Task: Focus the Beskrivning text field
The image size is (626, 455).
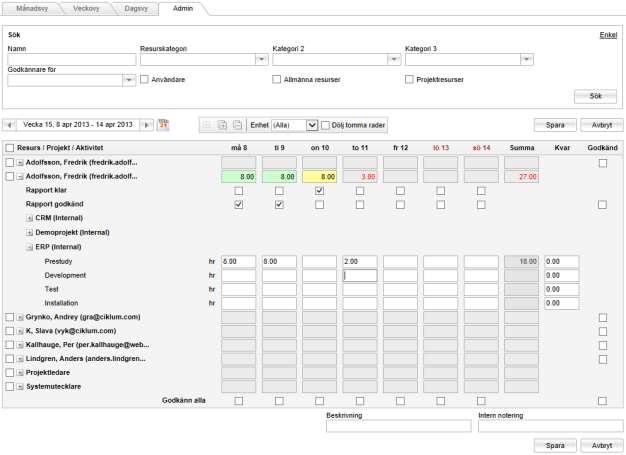Action: [x=398, y=426]
